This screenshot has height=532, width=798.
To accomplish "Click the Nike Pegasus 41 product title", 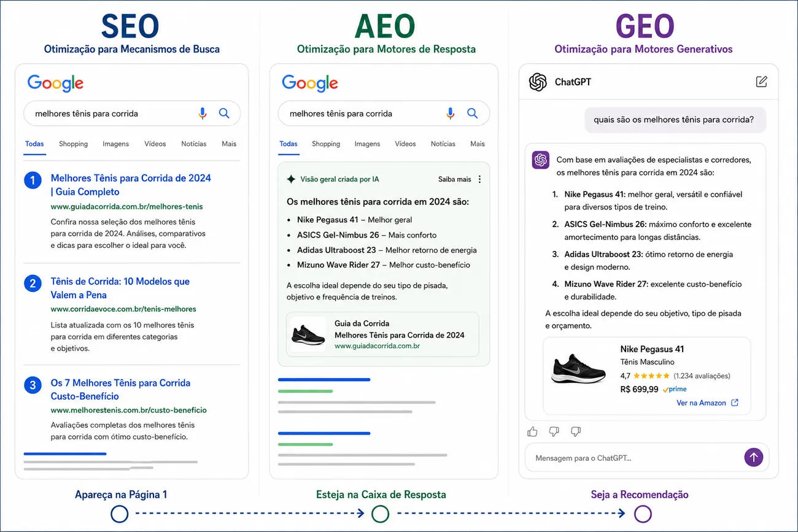I will pyautogui.click(x=652, y=349).
